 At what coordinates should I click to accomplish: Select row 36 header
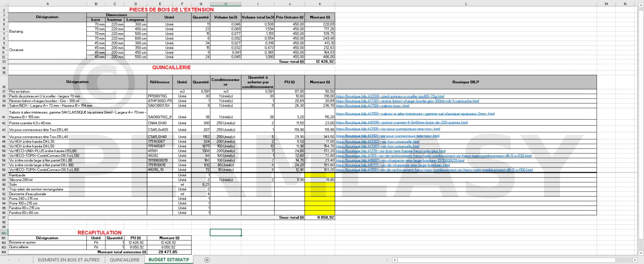[4, 82]
